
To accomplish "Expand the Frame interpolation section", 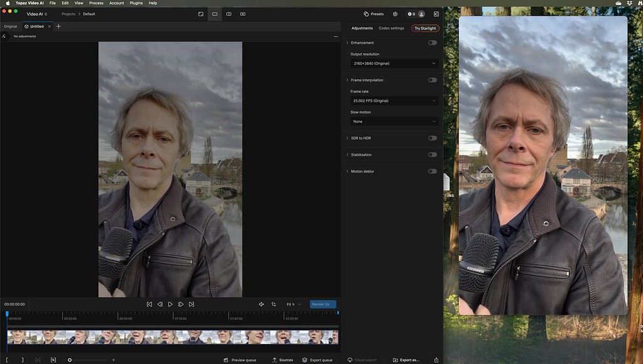I will [347, 80].
